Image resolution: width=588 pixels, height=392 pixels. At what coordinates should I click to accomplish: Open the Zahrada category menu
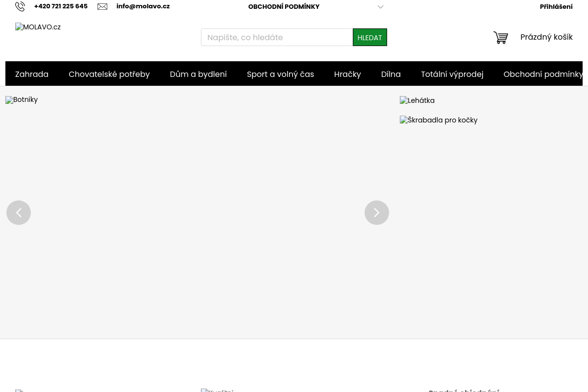pyautogui.click(x=32, y=74)
